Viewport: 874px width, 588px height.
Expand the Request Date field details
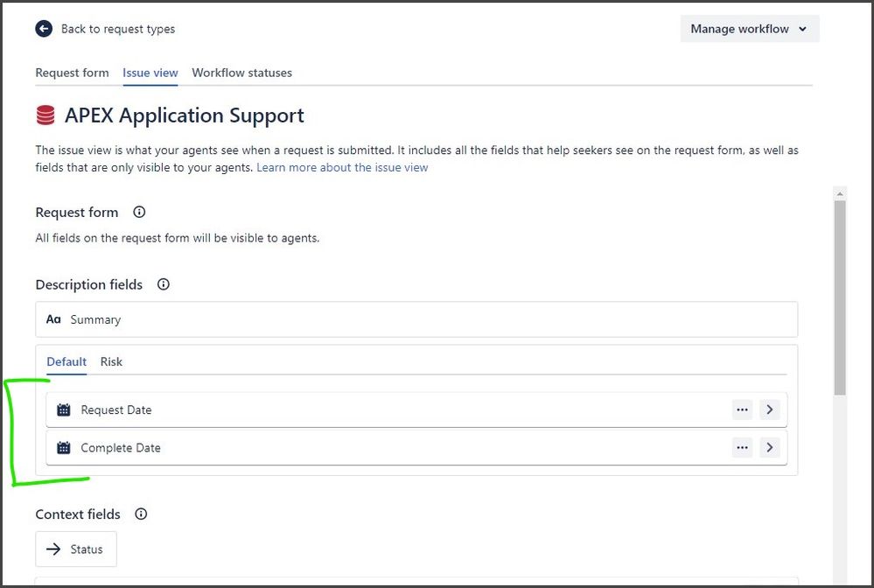(x=769, y=409)
